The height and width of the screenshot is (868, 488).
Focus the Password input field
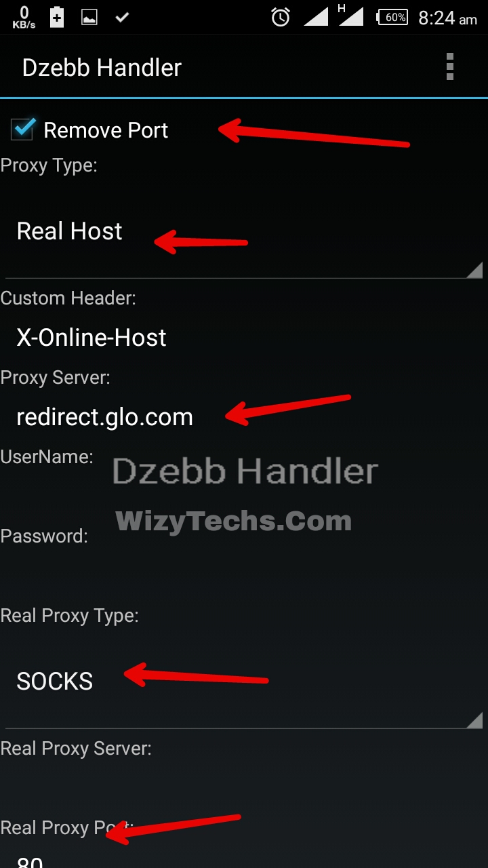tap(244, 576)
